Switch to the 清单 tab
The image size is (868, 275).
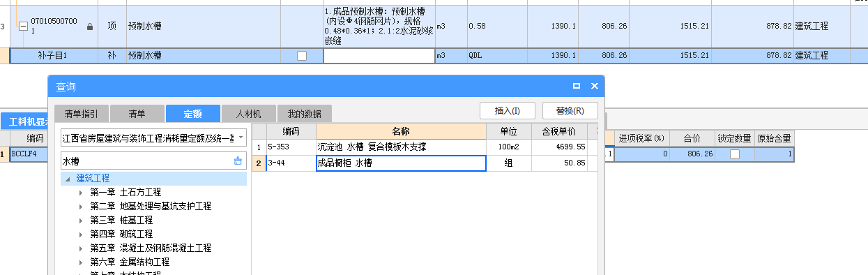click(x=137, y=114)
